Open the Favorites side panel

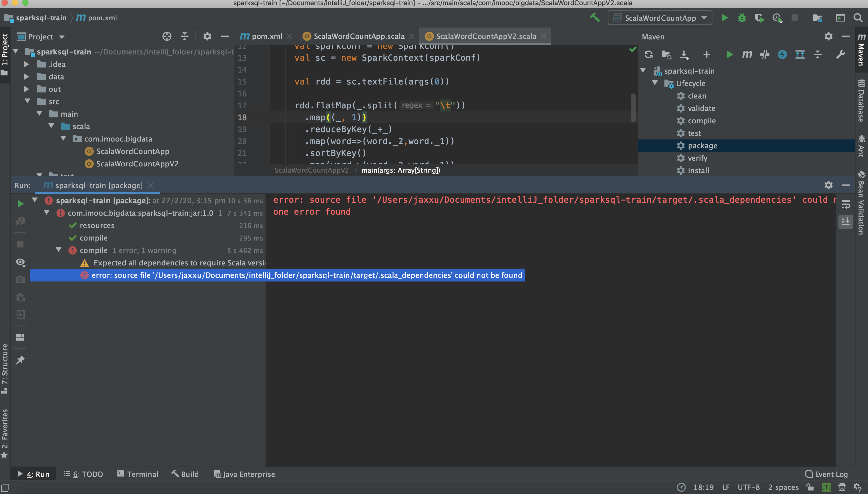tap(5, 434)
